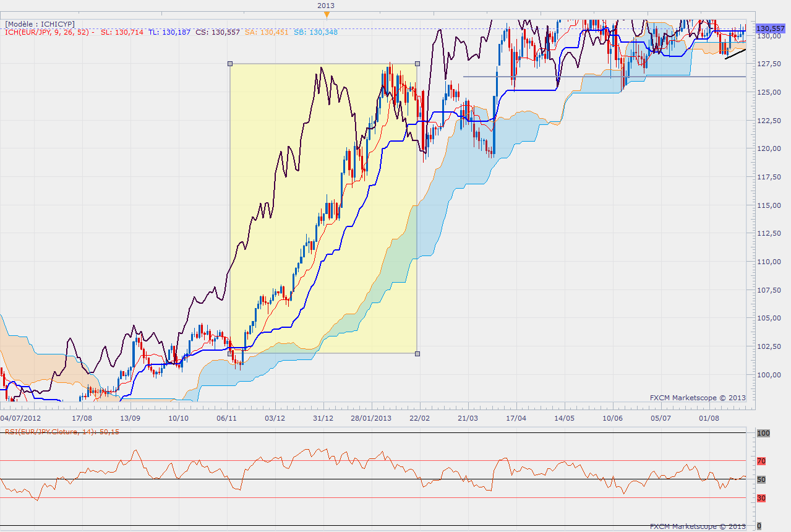Click the orange 2013 year marker triangle
The width and height of the screenshot is (791, 532).
(x=327, y=14)
